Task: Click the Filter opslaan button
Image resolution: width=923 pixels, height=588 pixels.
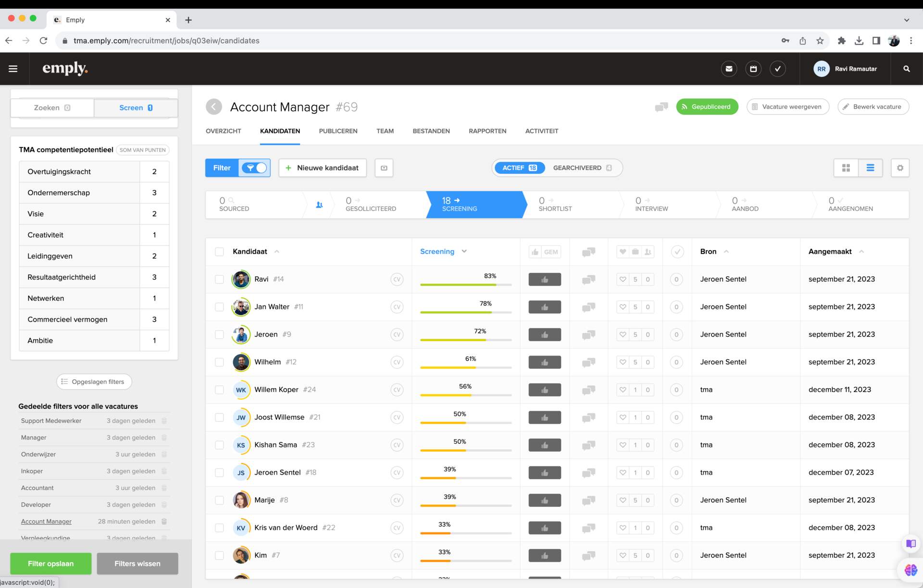Action: tap(51, 563)
